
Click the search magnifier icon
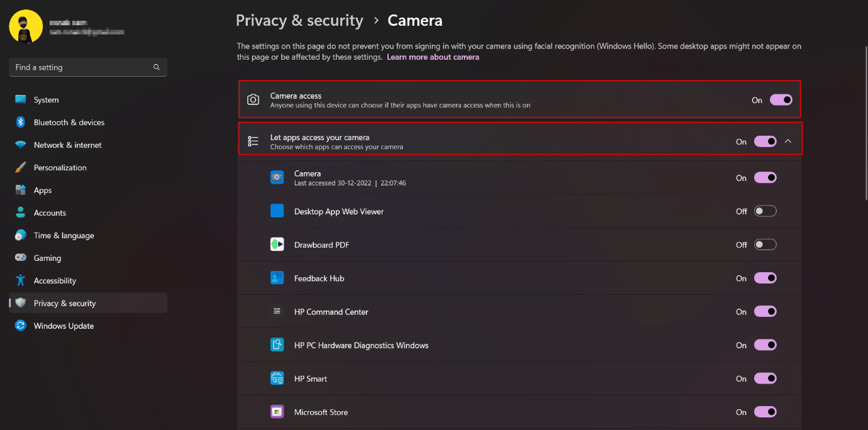pos(157,67)
